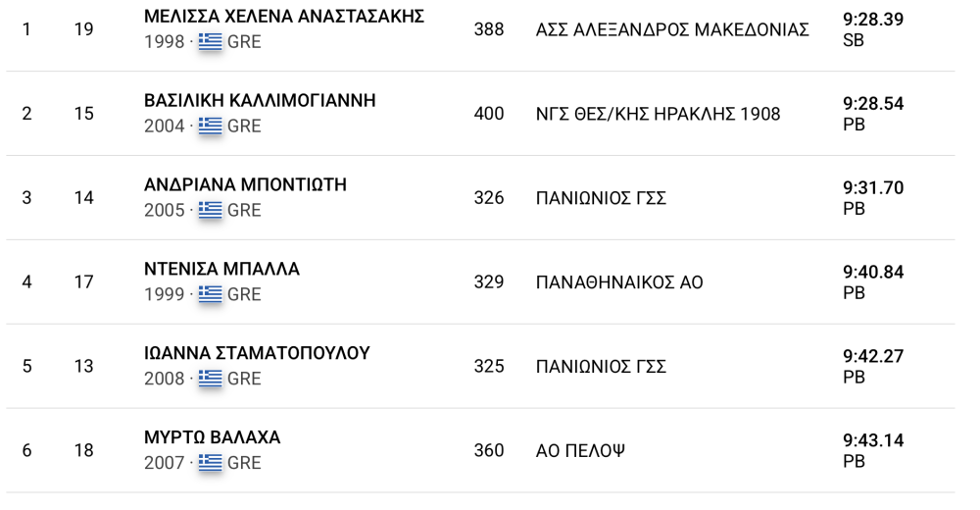Open club ΝΓΣ ΘΕΣ/ΚΗΣ ΗΡΑΚΛΗΣ 1908
Screen dimensions: 980x510
point(659,114)
